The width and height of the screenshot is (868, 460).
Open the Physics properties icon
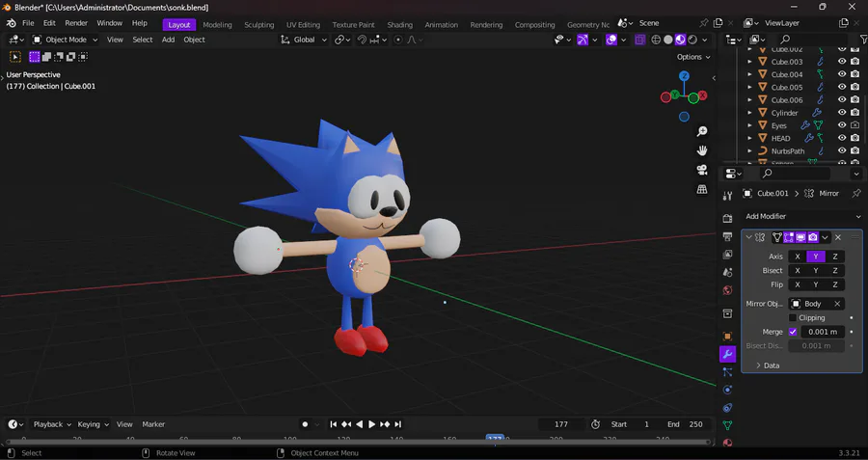727,390
